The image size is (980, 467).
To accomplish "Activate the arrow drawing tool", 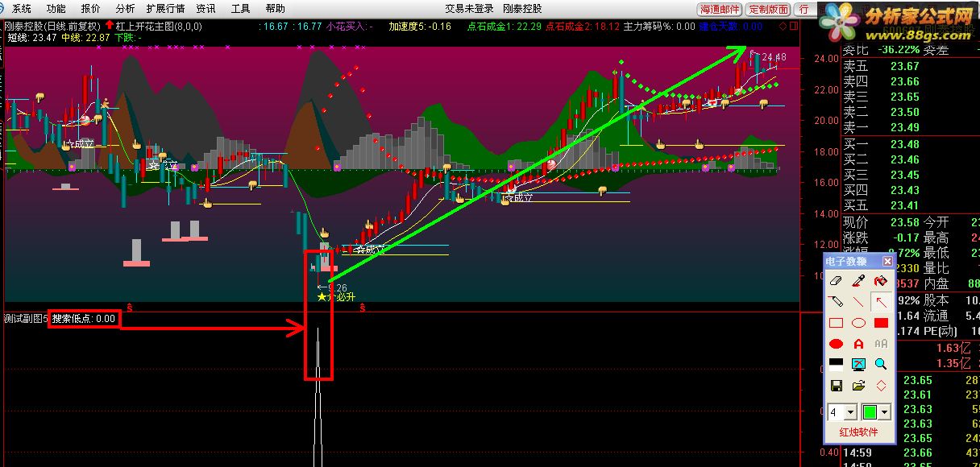I will tap(881, 302).
